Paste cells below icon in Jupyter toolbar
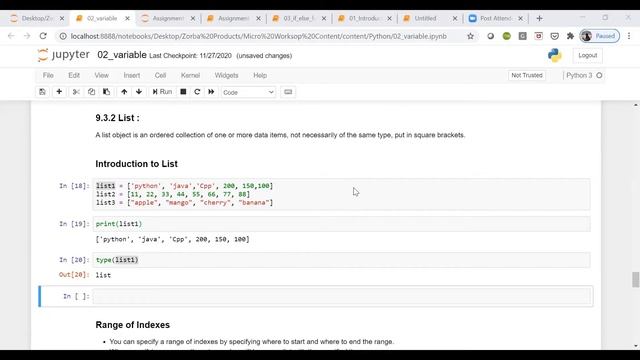 pos(107,92)
